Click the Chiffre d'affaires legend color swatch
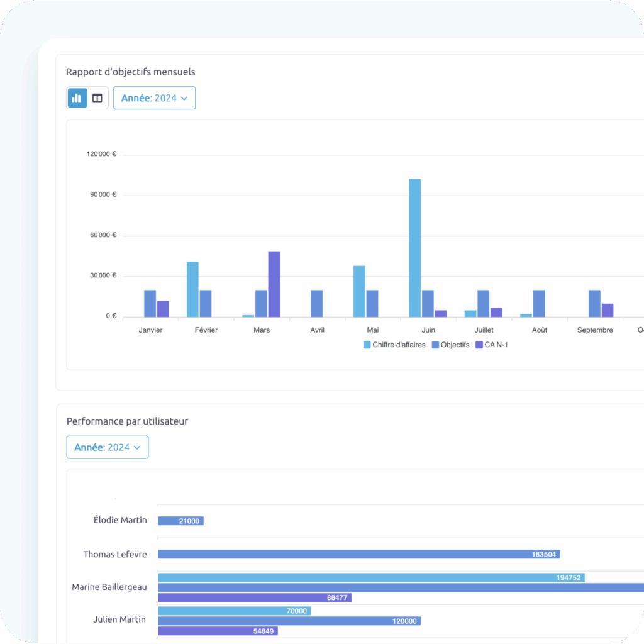This screenshot has width=644, height=644. click(x=367, y=345)
